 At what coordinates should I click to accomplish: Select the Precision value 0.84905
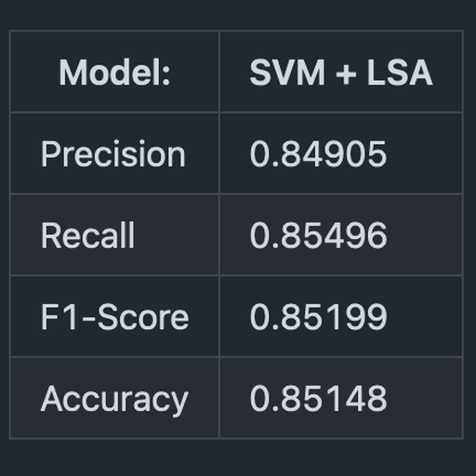pyautogui.click(x=318, y=153)
